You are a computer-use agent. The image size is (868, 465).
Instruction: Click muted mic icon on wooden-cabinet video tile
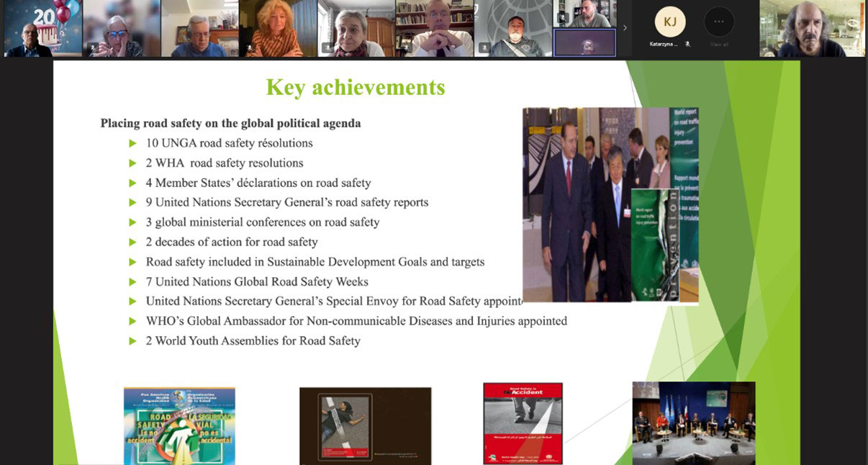(x=327, y=48)
